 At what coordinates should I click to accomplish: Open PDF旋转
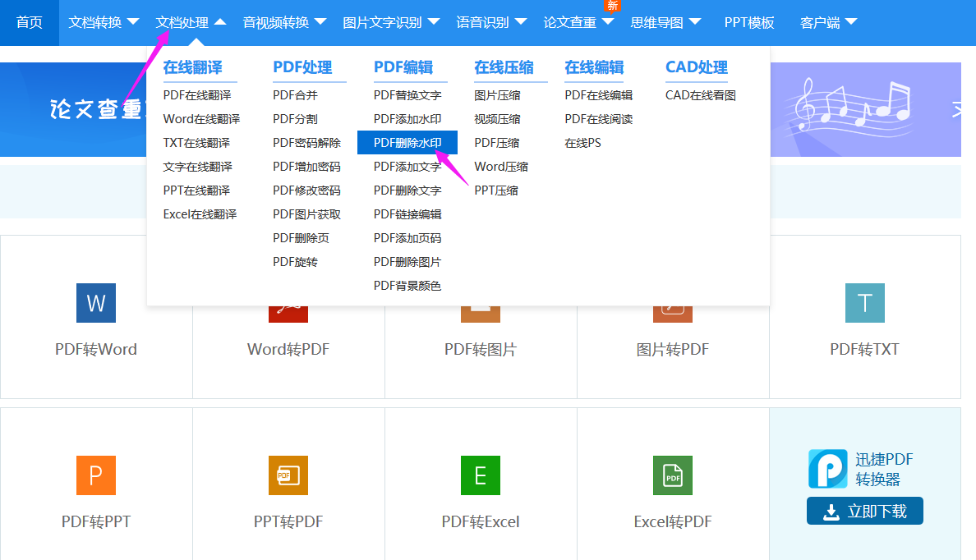pyautogui.click(x=295, y=262)
